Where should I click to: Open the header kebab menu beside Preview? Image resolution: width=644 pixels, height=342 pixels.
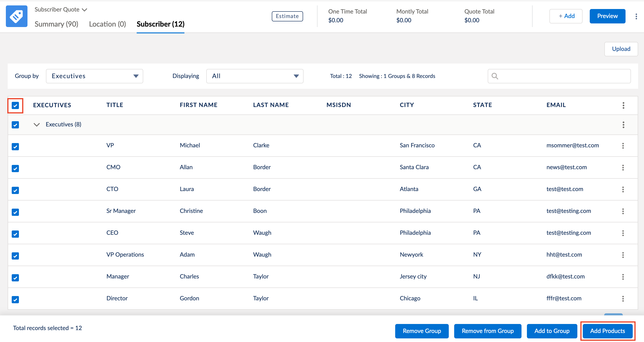pyautogui.click(x=636, y=16)
